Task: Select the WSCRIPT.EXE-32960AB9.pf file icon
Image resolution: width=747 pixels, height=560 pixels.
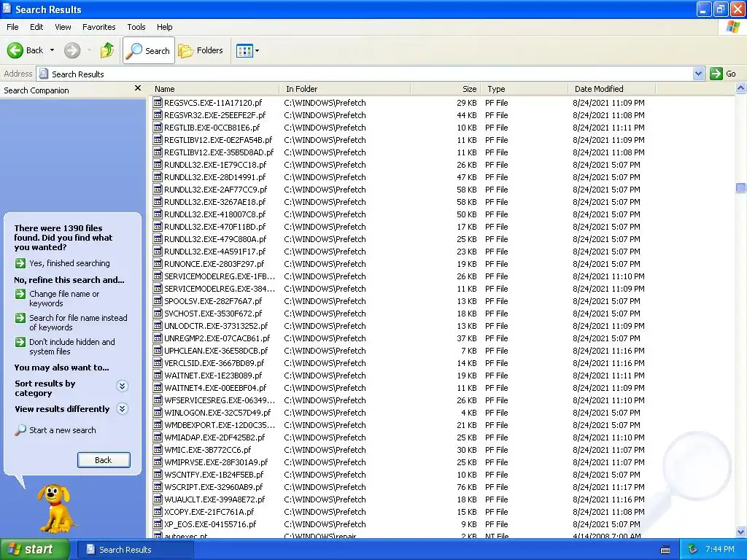Action: coord(158,486)
